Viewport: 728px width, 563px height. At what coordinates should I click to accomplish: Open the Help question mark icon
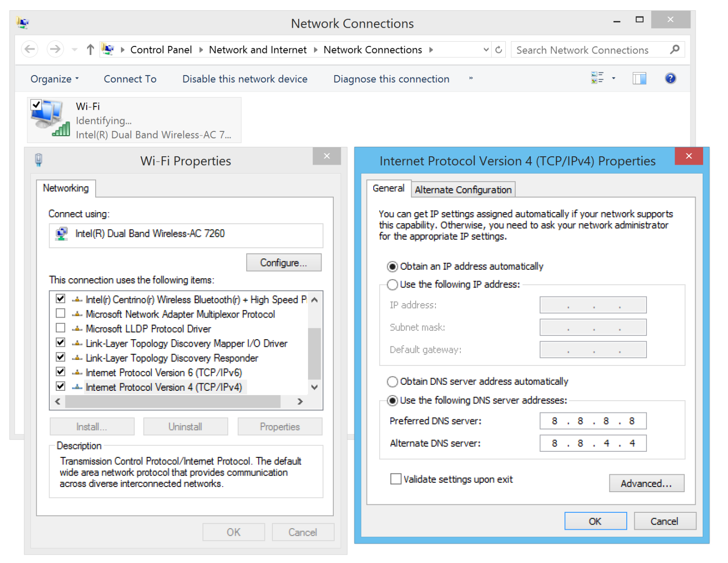(x=670, y=78)
